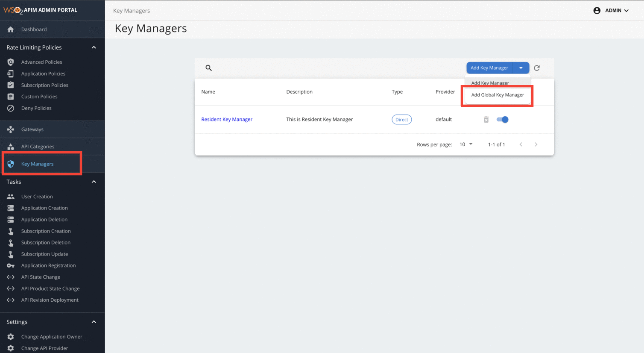Open the rows per page dropdown
The width and height of the screenshot is (644, 353).
466,144
